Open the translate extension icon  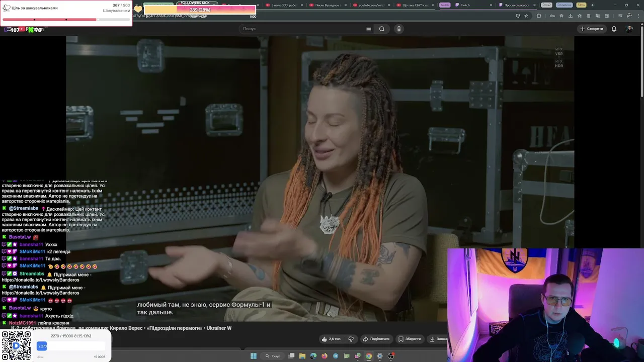click(x=598, y=16)
